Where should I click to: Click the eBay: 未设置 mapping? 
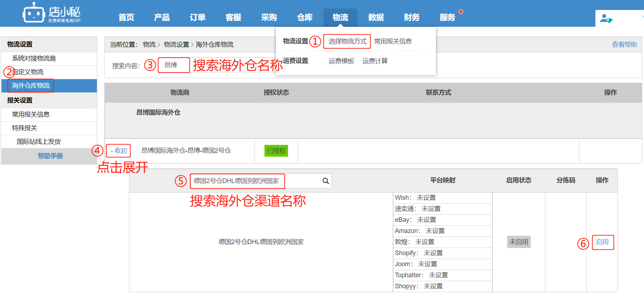pyautogui.click(x=415, y=220)
